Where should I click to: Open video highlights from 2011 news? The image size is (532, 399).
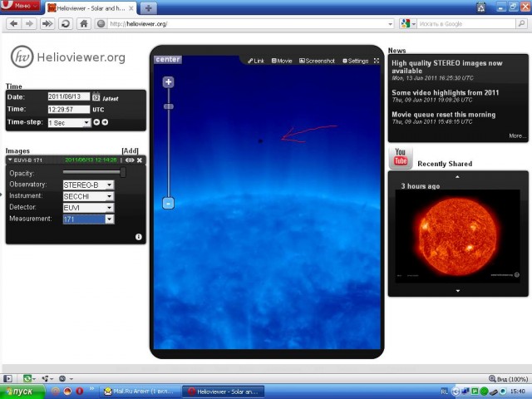coord(446,92)
